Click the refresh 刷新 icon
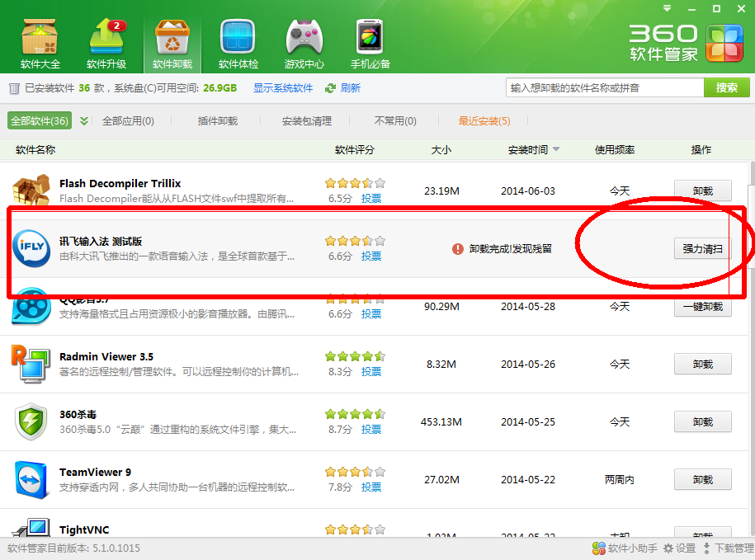The image size is (755, 560). (330, 88)
